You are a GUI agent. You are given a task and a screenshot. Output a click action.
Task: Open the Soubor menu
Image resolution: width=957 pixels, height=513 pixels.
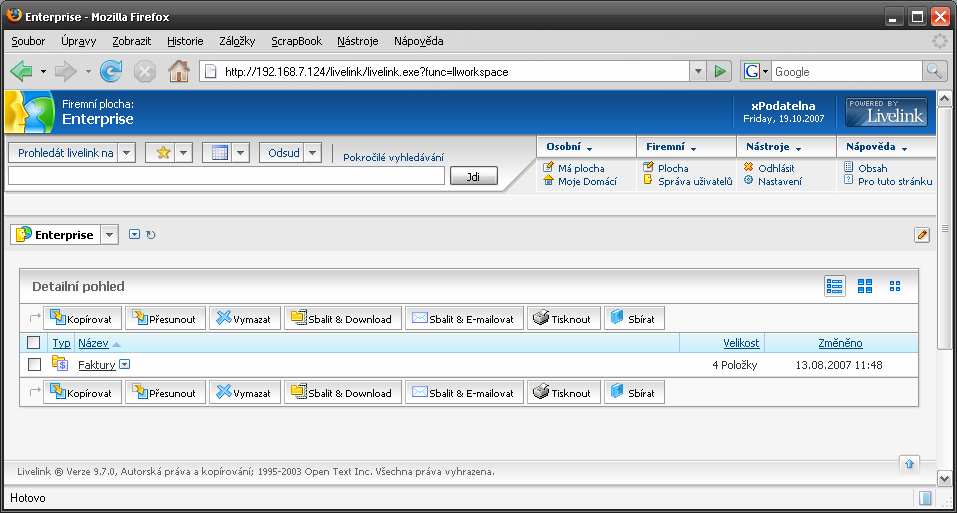(x=28, y=41)
